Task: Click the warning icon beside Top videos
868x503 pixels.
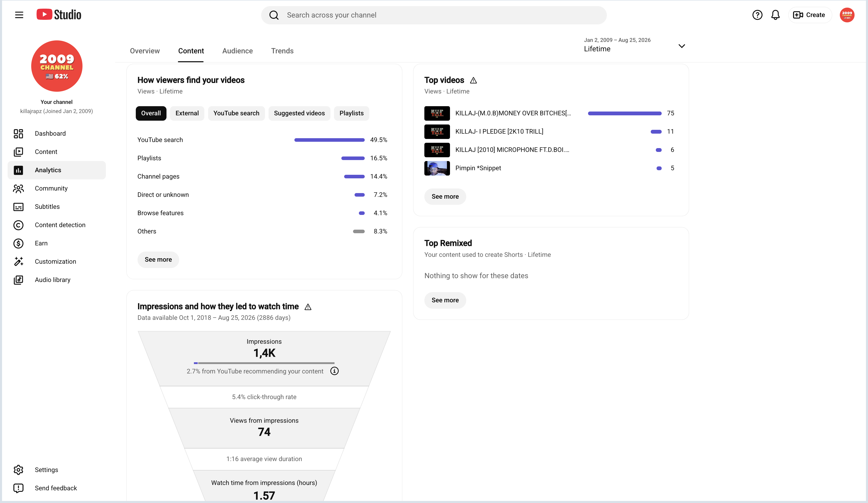Action: click(x=473, y=80)
